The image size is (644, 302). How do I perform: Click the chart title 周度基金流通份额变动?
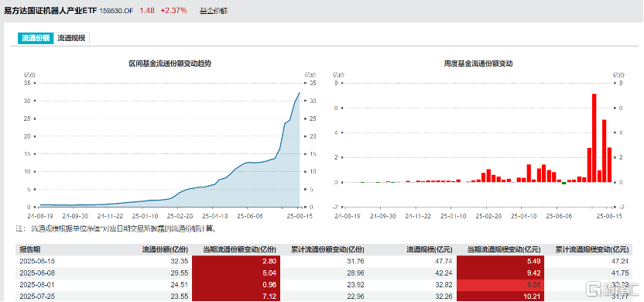coord(478,63)
